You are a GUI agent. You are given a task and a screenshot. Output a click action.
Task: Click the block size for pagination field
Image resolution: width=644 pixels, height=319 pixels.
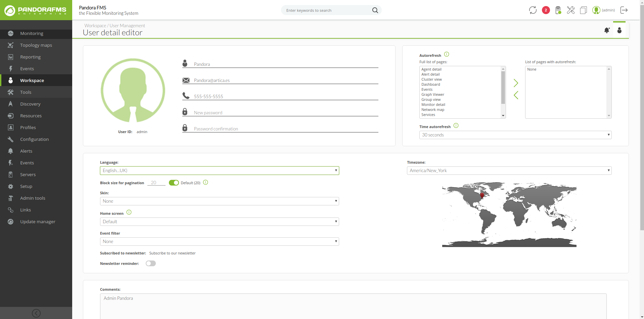coord(156,183)
